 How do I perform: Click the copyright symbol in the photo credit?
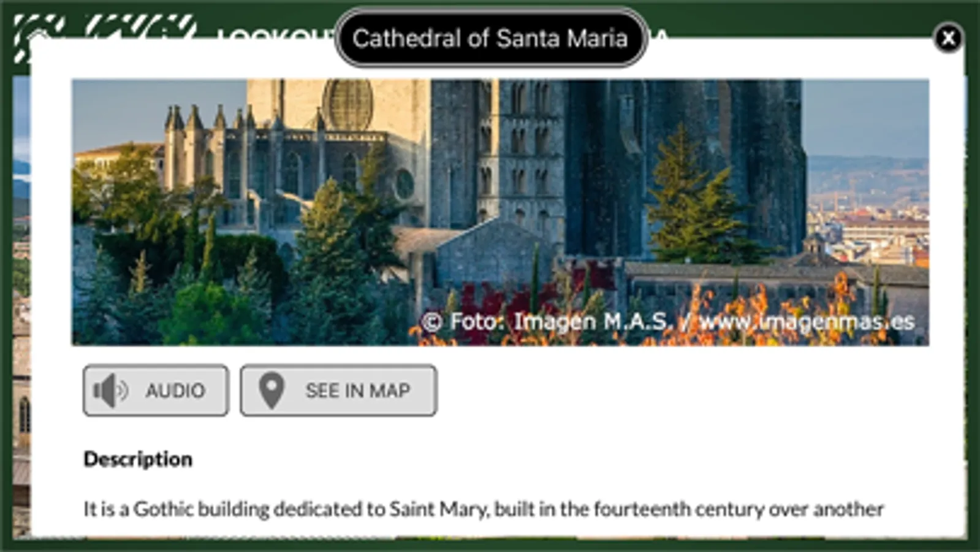pos(431,321)
